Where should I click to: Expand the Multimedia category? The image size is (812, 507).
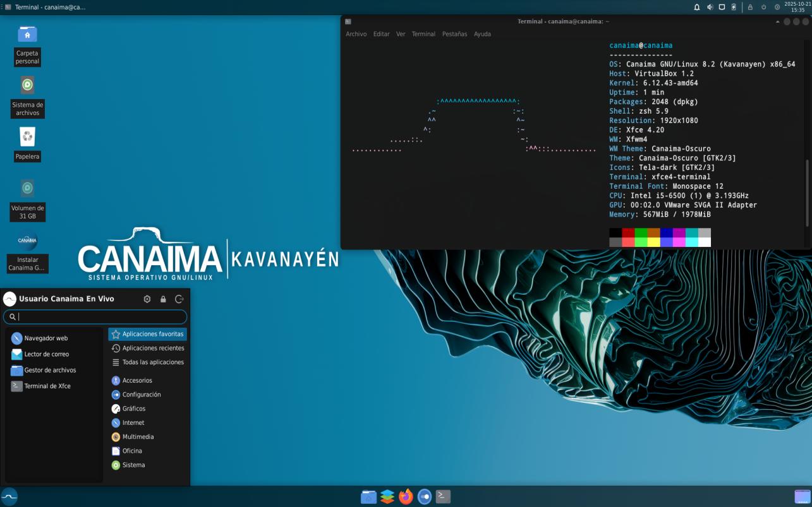(x=138, y=437)
